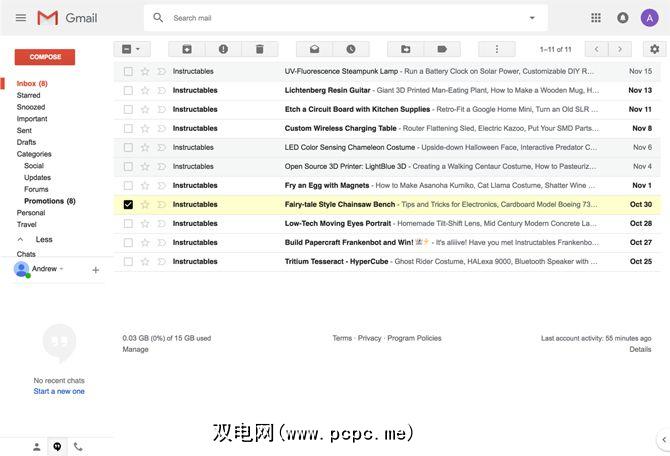
Task: Uncheck the Fairy-tale Style Chainsaw Bench email
Action: coord(128,204)
